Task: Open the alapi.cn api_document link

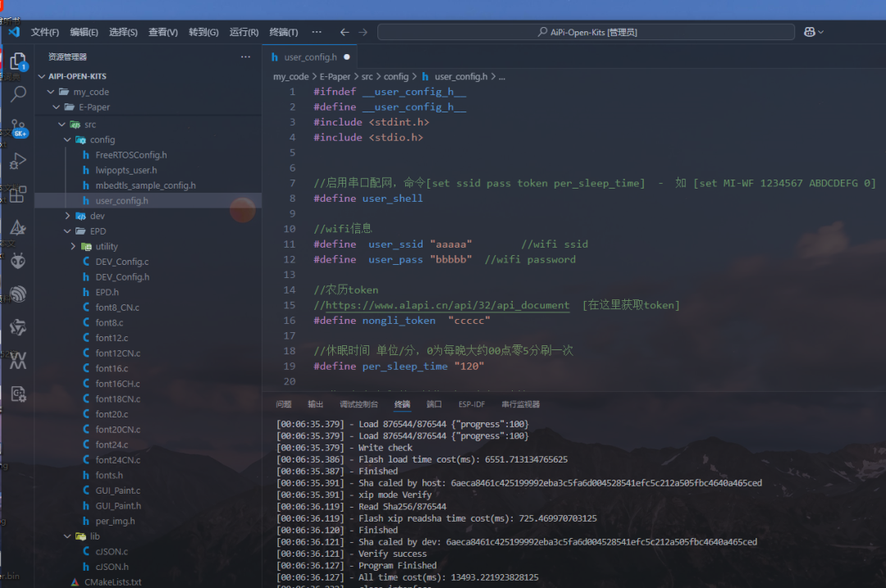Action: point(448,305)
